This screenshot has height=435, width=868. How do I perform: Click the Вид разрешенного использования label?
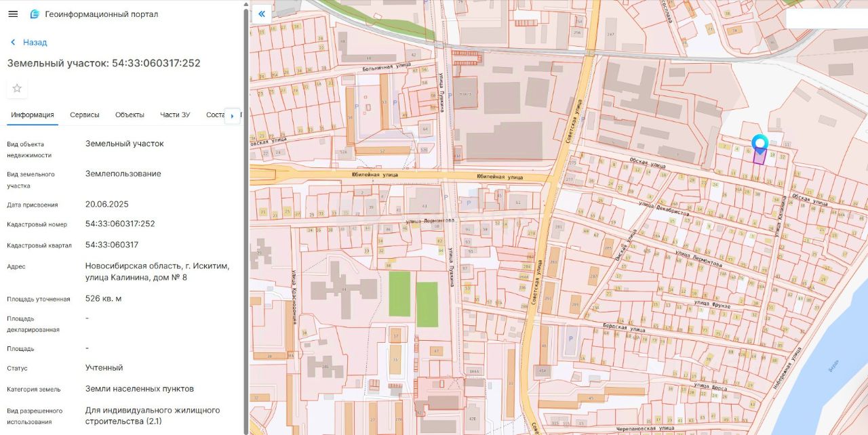(x=35, y=416)
